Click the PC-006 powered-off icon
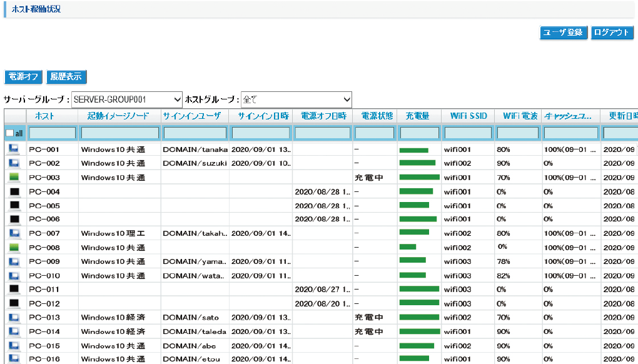The height and width of the screenshot is (364, 638). click(14, 220)
